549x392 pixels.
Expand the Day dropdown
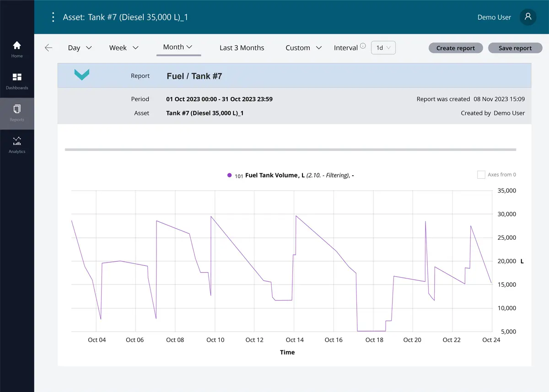point(80,48)
